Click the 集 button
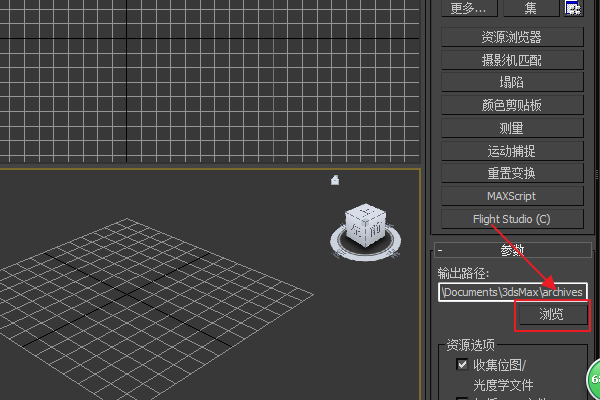The width and height of the screenshot is (600, 400). coord(531,8)
